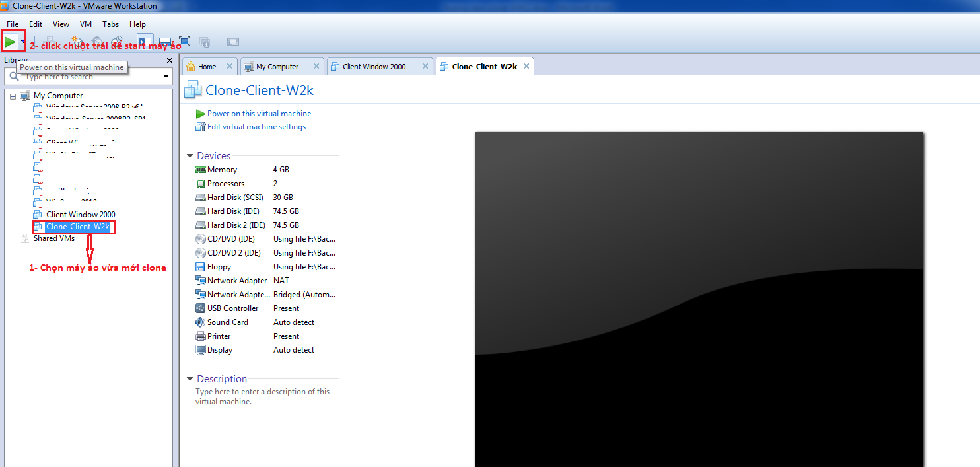Open the power options dropdown arrow
Viewport: 980px width, 467px height.
point(23,42)
